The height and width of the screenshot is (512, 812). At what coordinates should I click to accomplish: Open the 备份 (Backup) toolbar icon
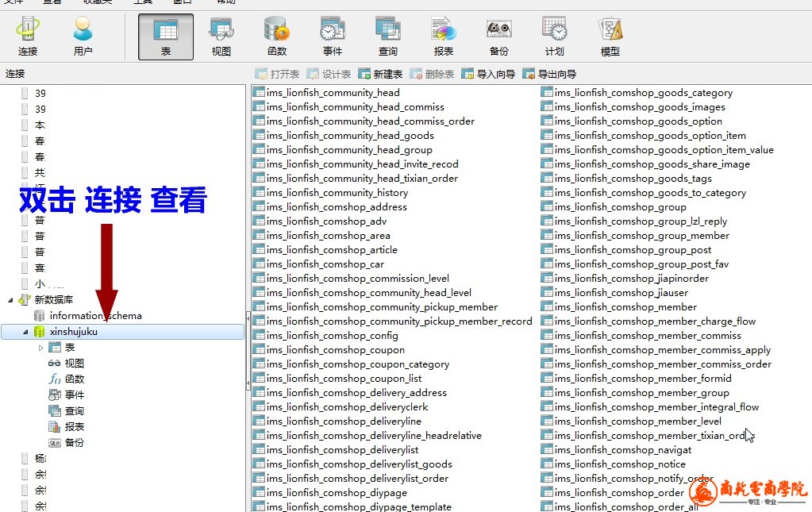tap(499, 37)
